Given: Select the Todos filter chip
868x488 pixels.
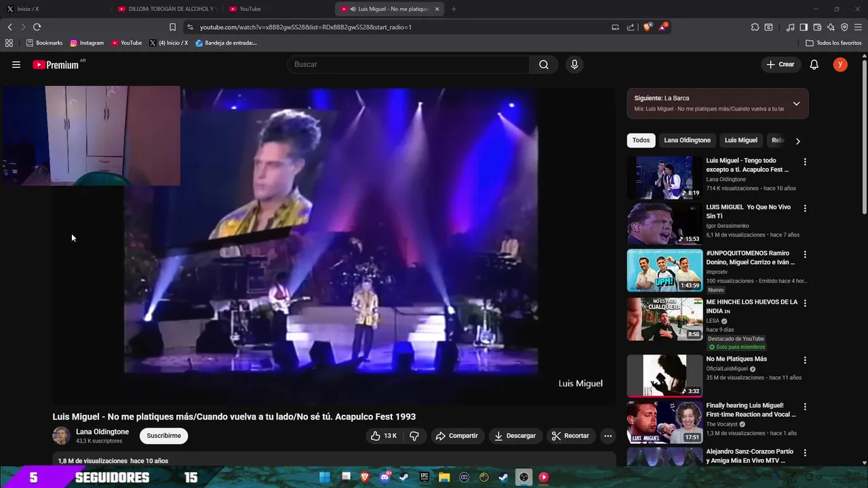Looking at the screenshot, I should point(641,140).
